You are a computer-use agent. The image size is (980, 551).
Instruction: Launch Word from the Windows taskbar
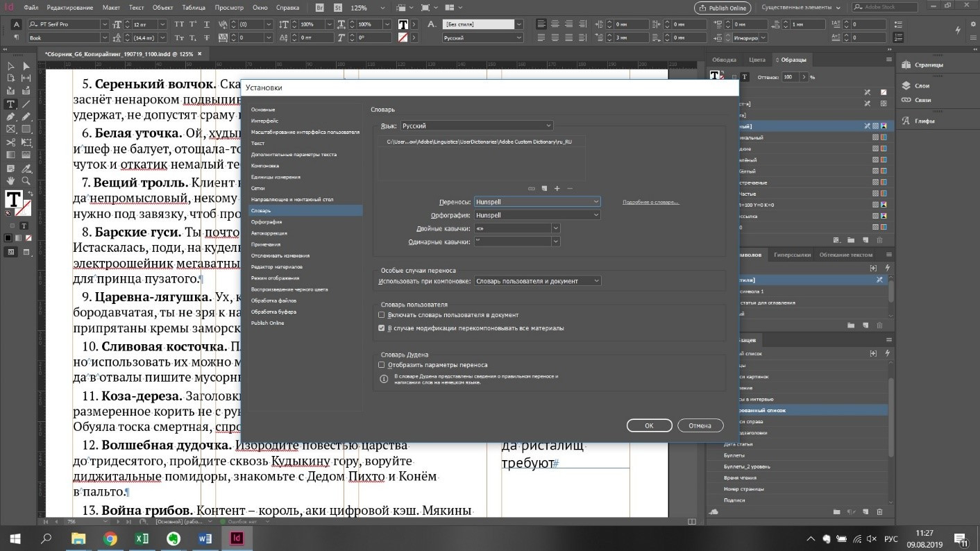click(205, 538)
